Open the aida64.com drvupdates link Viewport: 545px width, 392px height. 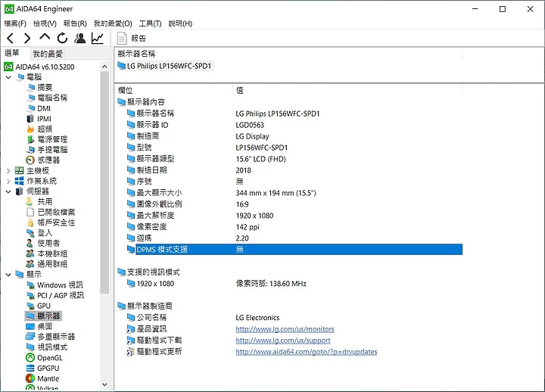coord(307,352)
